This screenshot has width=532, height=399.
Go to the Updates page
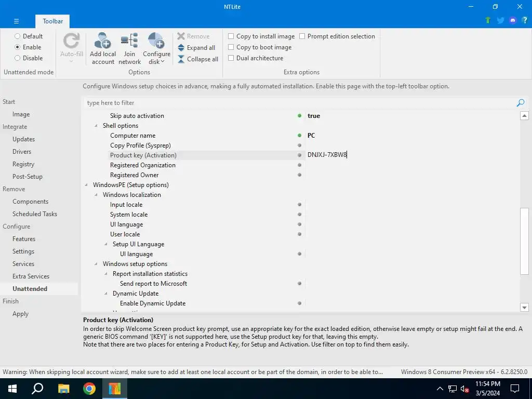click(24, 139)
